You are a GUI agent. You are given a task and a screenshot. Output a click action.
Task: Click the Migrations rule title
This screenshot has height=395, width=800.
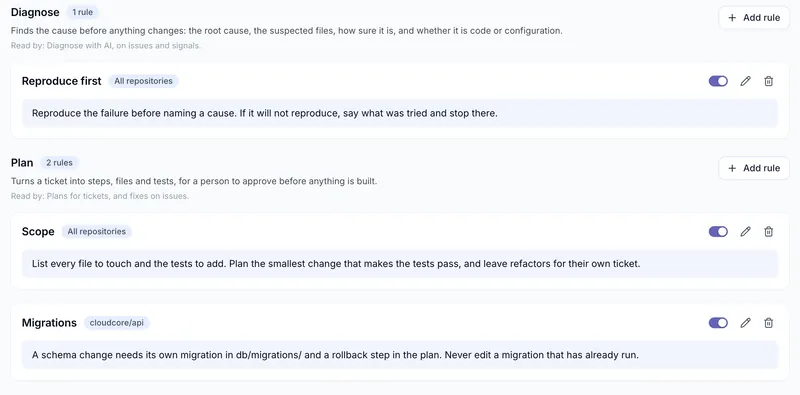tap(49, 323)
